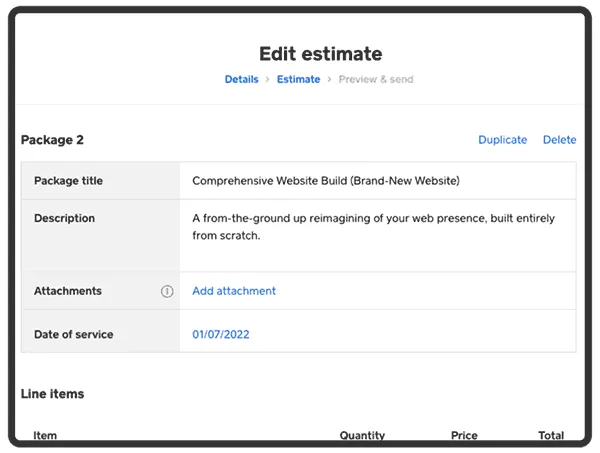Open the date of service 01/07/2022
This screenshot has width=600, height=453.
221,334
